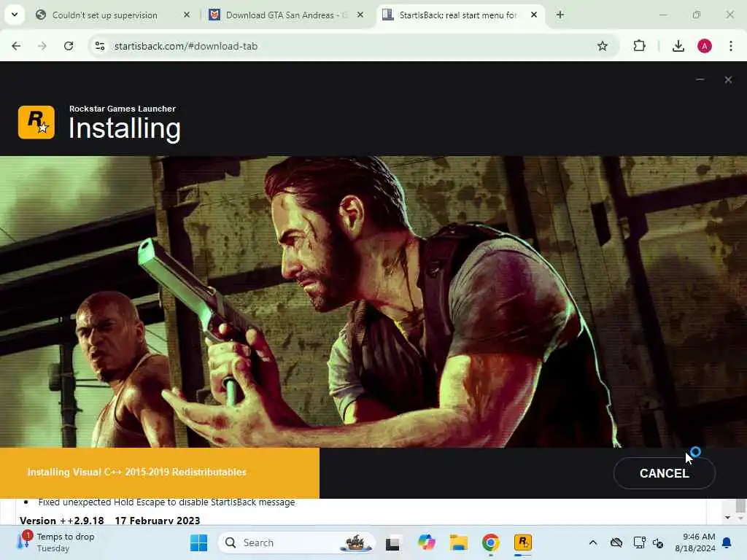Viewport: 747px width, 560px height.
Task: Switch to Chrome on taskbar
Action: (x=491, y=542)
